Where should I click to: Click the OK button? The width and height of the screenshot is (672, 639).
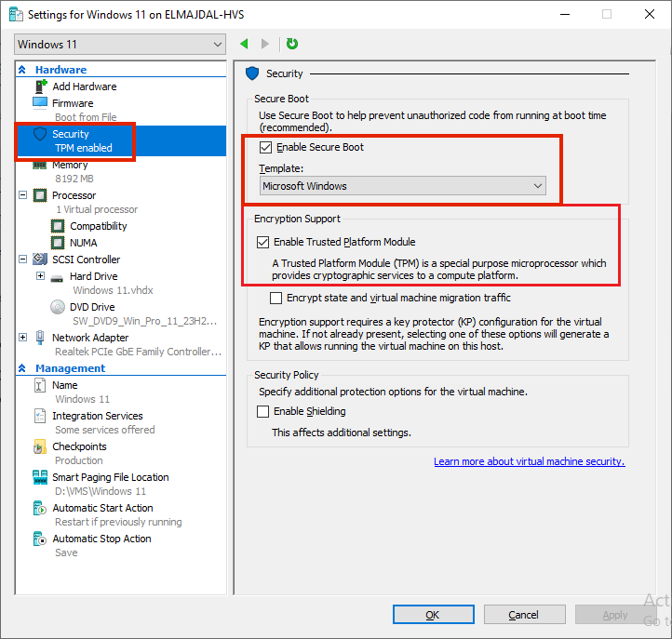tap(433, 615)
